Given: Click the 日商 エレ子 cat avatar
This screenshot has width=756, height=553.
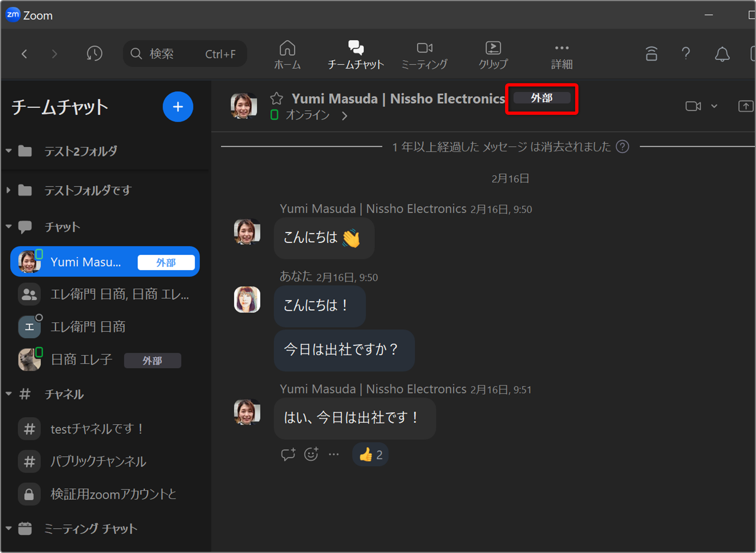Looking at the screenshot, I should 29,360.
